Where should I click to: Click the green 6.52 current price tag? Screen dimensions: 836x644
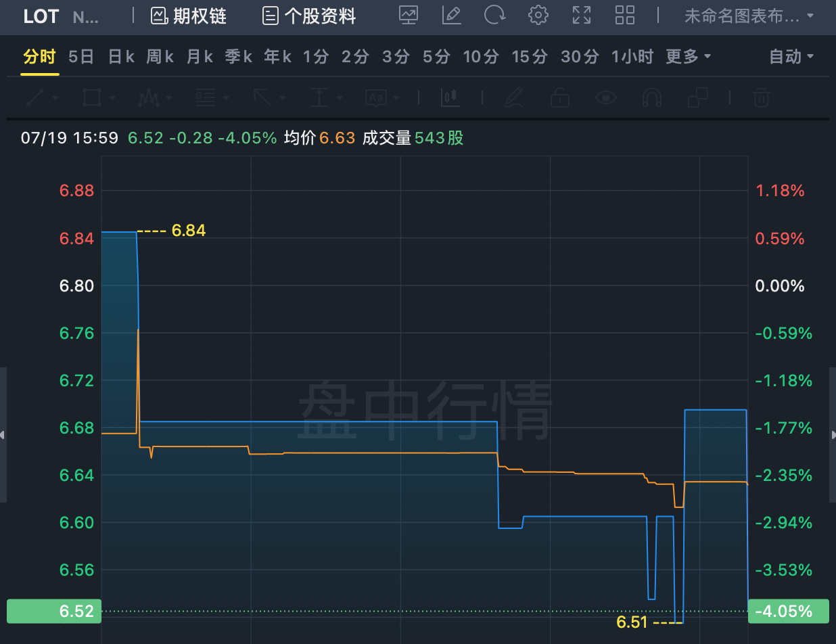click(54, 612)
